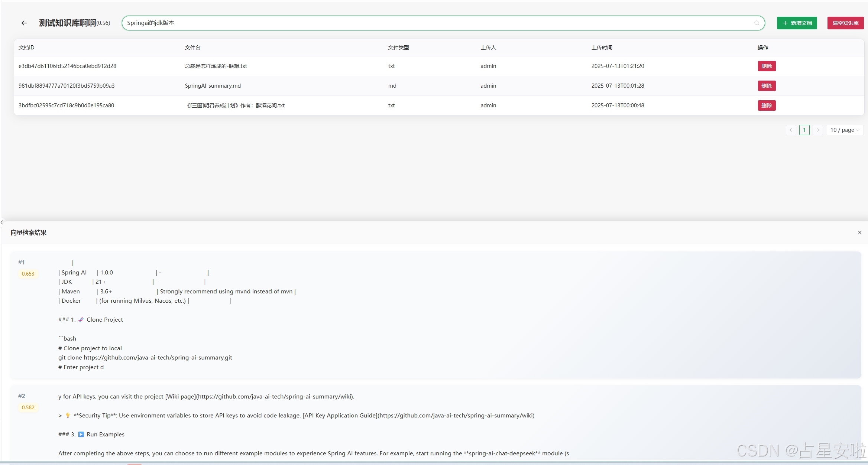Image resolution: width=868 pixels, height=465 pixels.
Task: Click the 清空知识库 button
Action: tap(845, 23)
